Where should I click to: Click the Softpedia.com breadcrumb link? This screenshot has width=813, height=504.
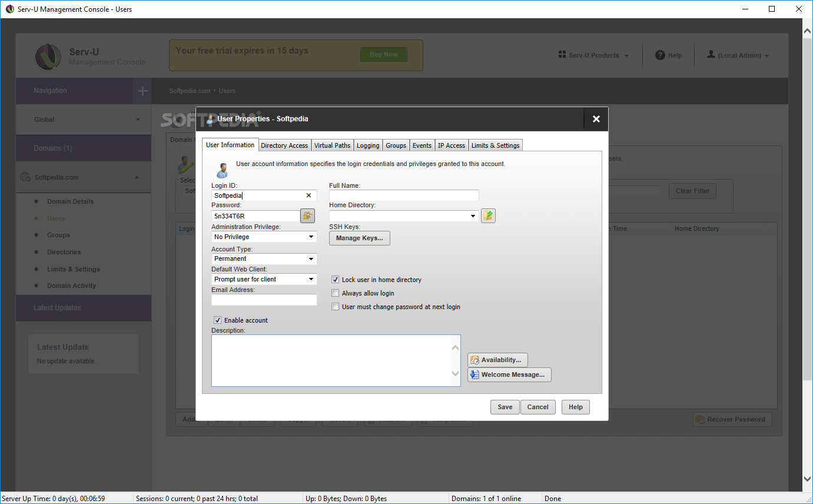[x=190, y=91]
